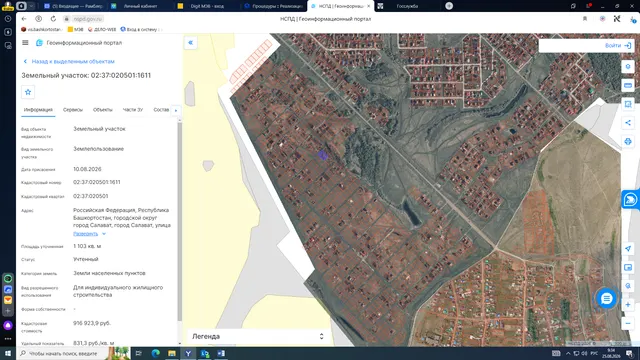Click the Геоинформационный портал logo
Screen dimensions: 640x360
[x=79, y=43]
